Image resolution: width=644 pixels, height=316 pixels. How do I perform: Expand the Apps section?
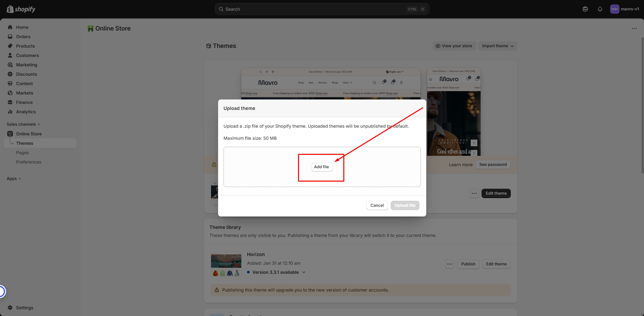pos(14,179)
